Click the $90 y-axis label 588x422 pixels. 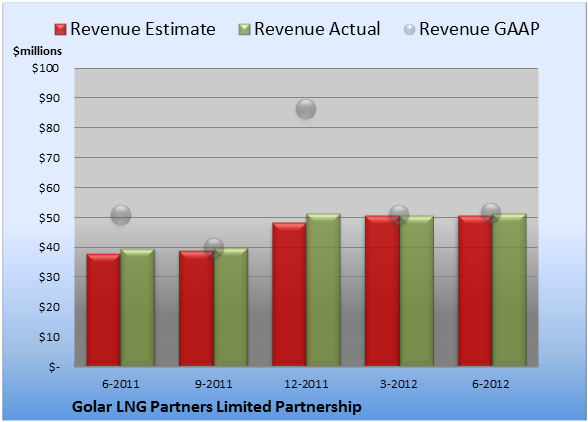[x=49, y=98]
